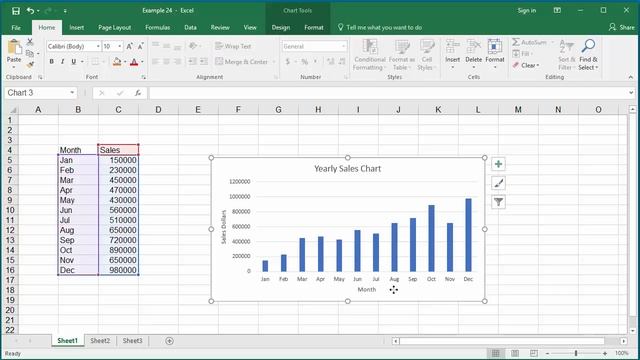Switch to Normal view in status bar
Image resolution: width=640 pixels, height=360 pixels.
(x=496, y=353)
